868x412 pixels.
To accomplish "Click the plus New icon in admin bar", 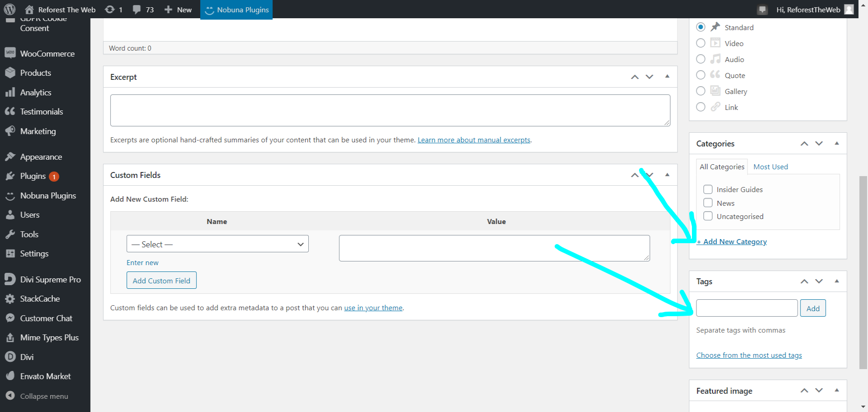I will (168, 9).
